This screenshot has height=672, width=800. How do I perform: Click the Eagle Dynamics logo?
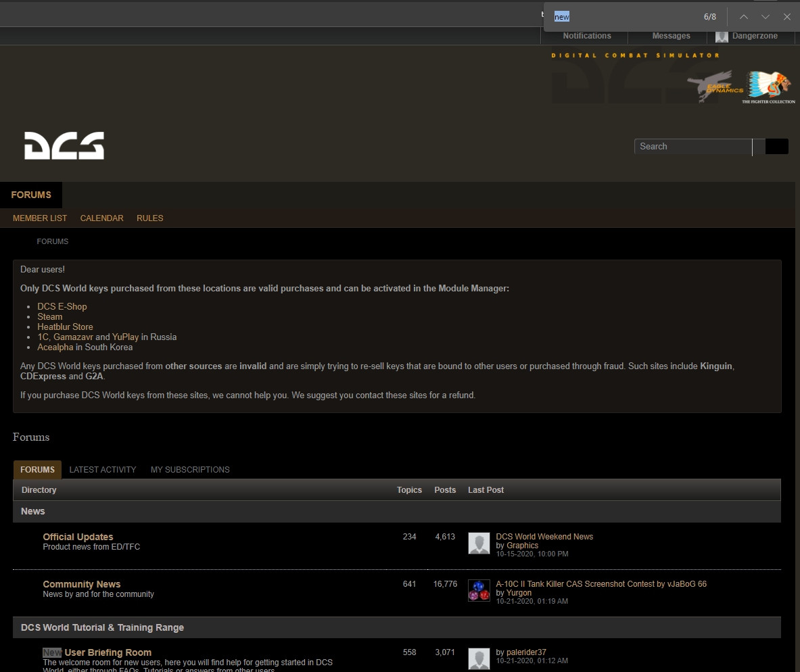tap(715, 86)
